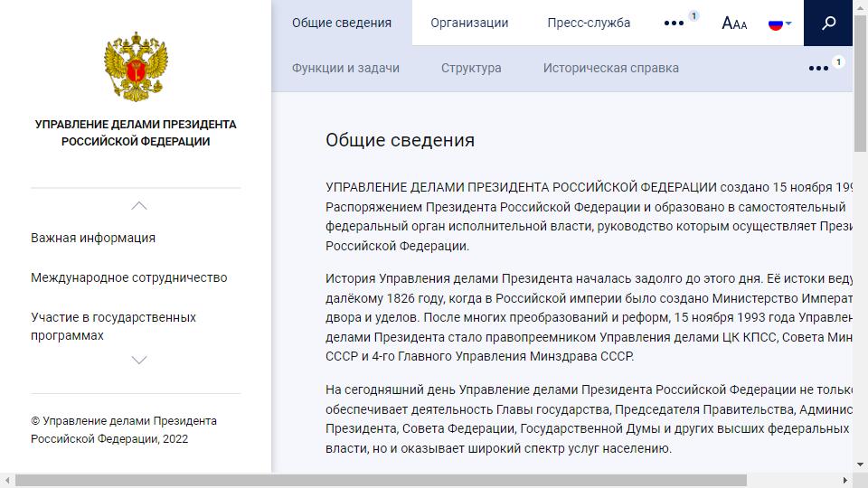Click the Общие сведения page heading

[400, 140]
